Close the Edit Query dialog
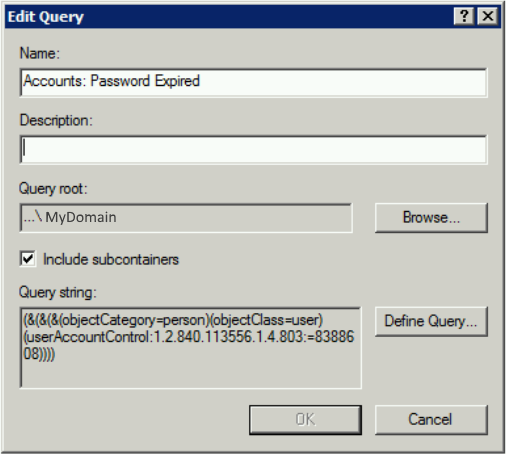 click(488, 16)
